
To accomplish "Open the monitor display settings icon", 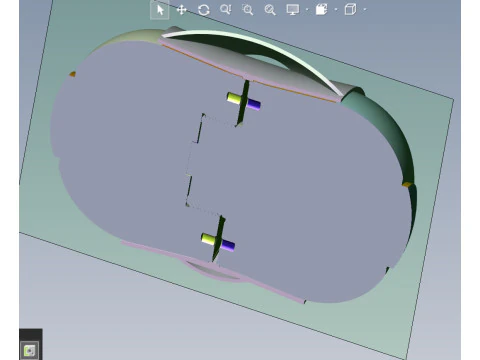I will (x=293, y=10).
